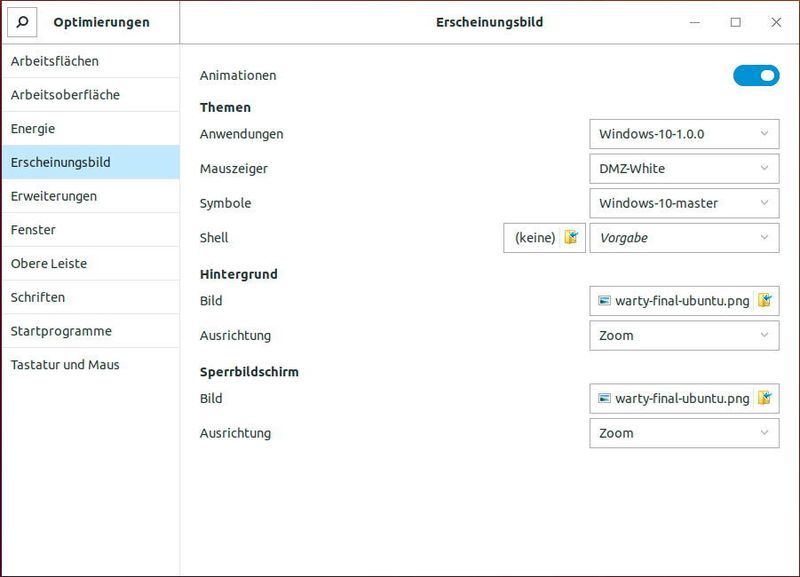
Task: Open Ausrichtung dropdown under Sperrbildschirm
Action: coord(684,433)
